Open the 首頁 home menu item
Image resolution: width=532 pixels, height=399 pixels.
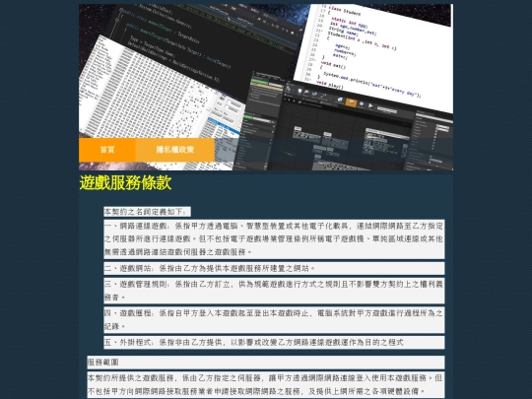[x=107, y=150]
